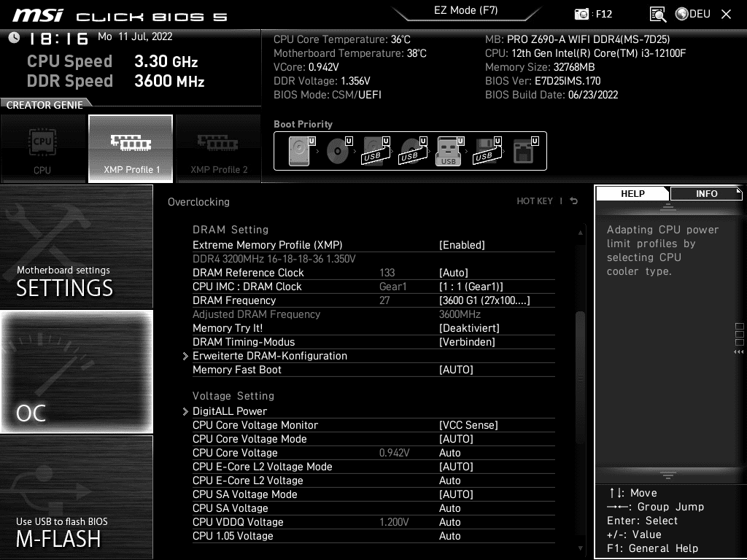Activate XMP Profile 1 tile
This screenshot has height=560, width=747.
click(131, 149)
